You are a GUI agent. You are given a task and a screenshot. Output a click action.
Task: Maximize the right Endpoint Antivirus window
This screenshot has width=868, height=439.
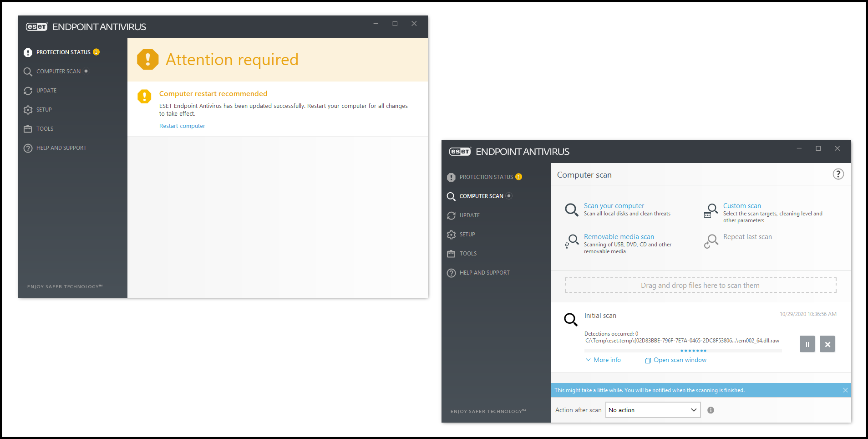[818, 148]
